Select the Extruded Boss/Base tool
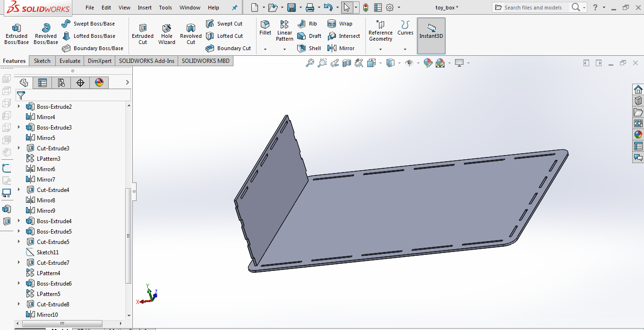Viewport: 644px width, 330px height. (17, 34)
